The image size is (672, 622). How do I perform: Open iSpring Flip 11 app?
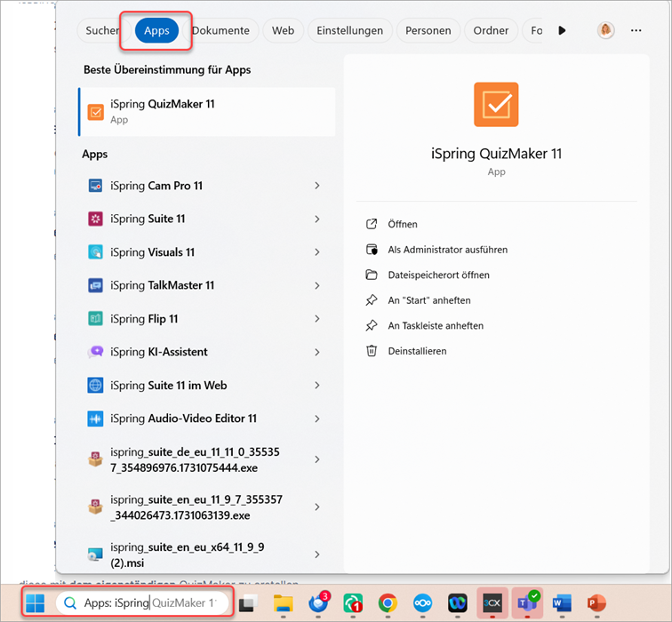pyautogui.click(x=144, y=319)
